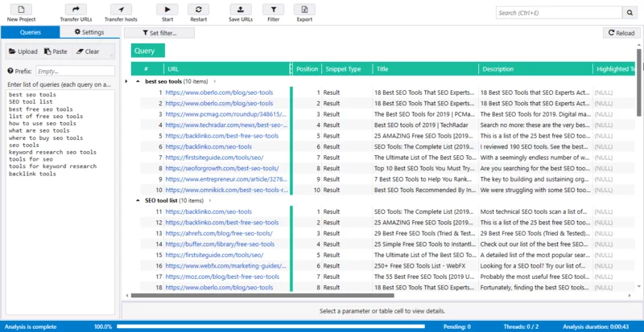Select the 'I reviewed 190 SEO tools' description cell
This screenshot has width=644, height=332.
tap(535, 146)
